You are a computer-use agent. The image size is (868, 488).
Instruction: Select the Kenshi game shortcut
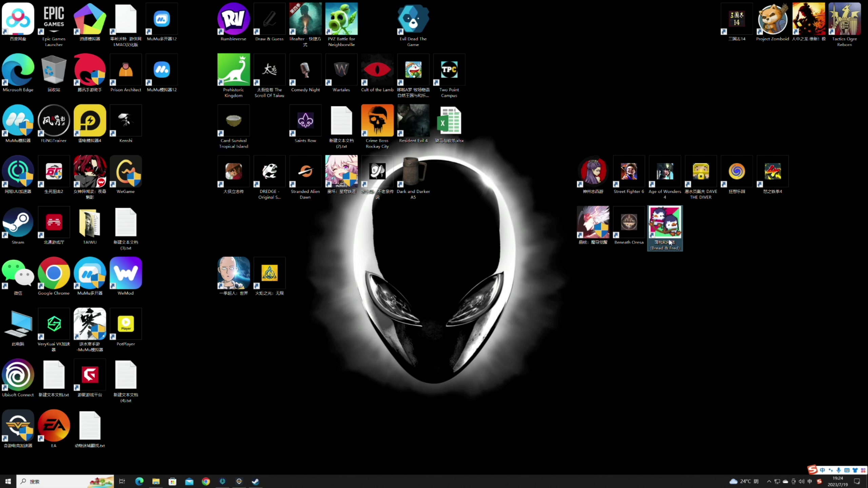point(126,124)
